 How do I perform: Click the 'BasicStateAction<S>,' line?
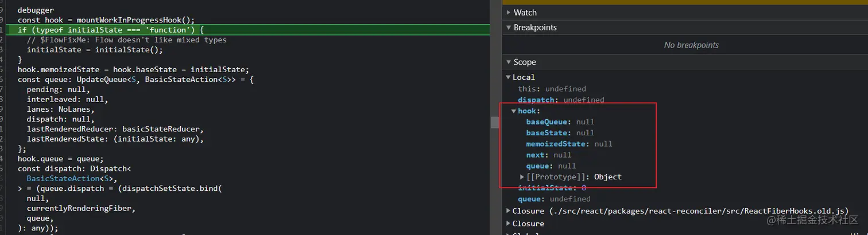(x=72, y=179)
